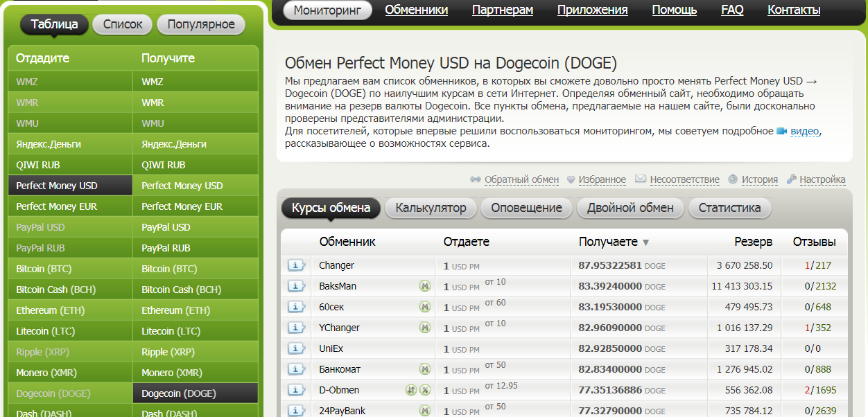868x417 pixels.
Task: Select Bitcoin (BTC) in the Отдадите column
Action: [44, 269]
